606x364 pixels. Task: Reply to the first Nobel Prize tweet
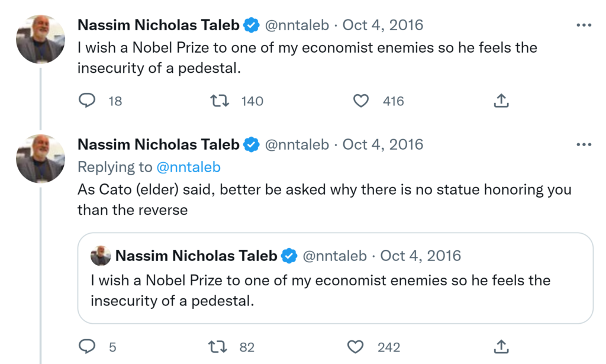tap(87, 101)
